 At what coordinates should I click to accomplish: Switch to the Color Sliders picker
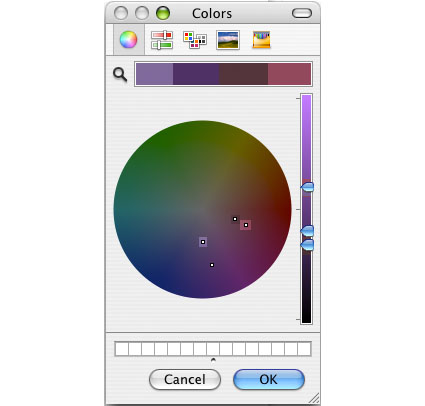pyautogui.click(x=162, y=40)
